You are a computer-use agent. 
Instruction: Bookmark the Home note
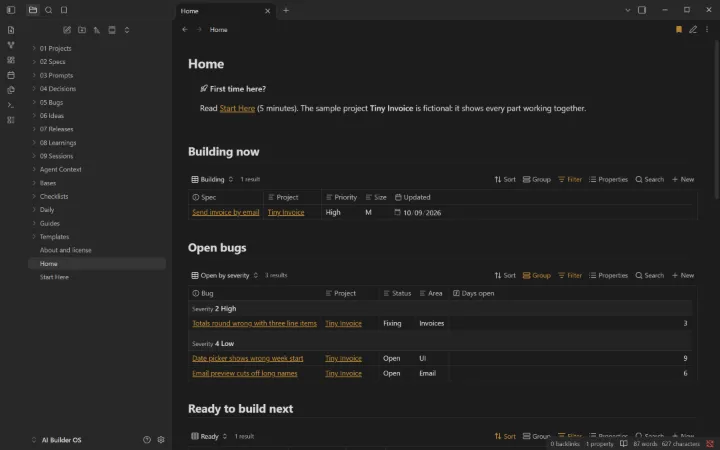(679, 29)
